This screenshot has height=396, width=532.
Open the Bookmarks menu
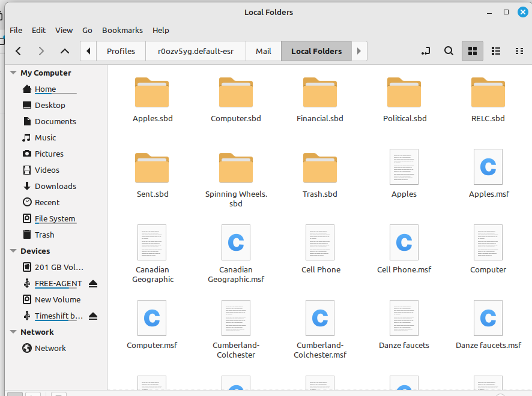pos(122,30)
